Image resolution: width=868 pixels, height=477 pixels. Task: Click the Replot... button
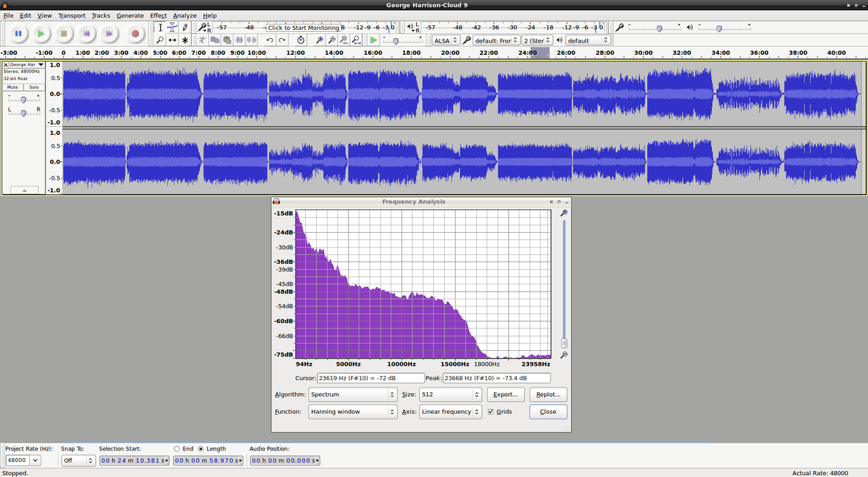[548, 394]
